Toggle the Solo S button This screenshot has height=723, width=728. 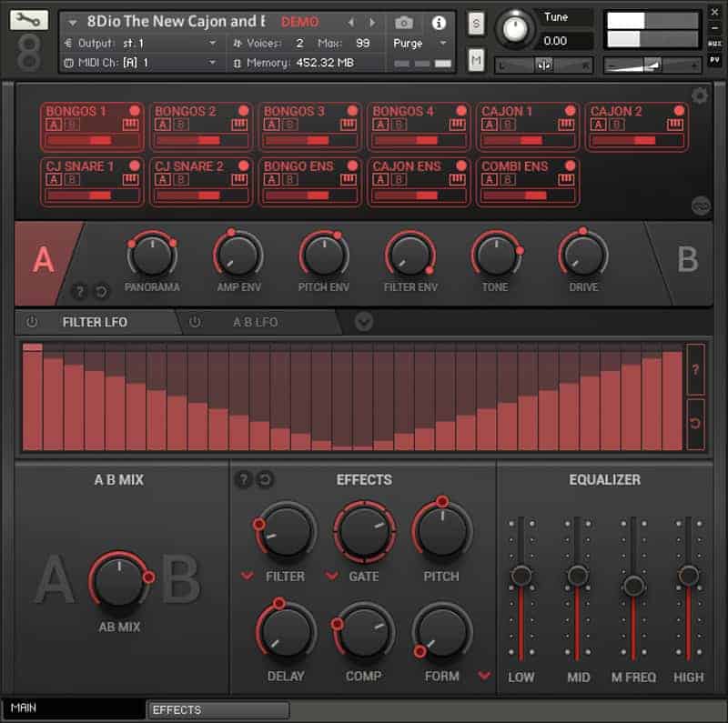[475, 24]
